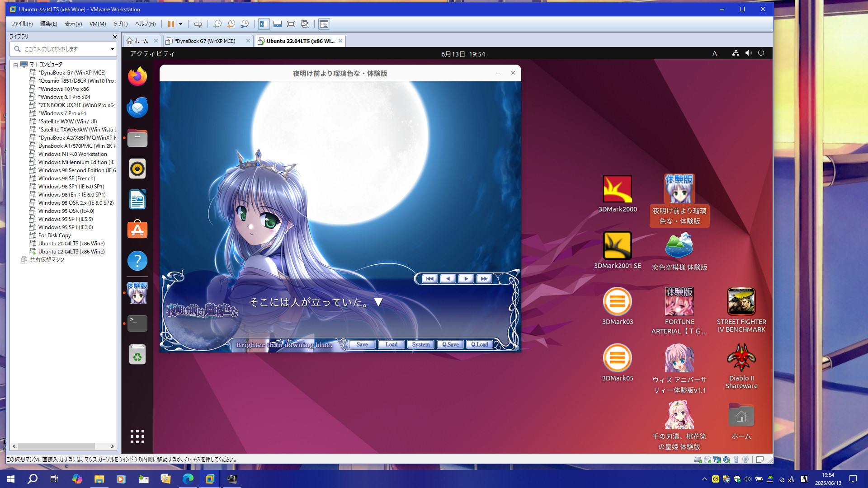Open the ホーム folder on Ubuntu desktop
The image size is (868, 488).
pos(741,421)
